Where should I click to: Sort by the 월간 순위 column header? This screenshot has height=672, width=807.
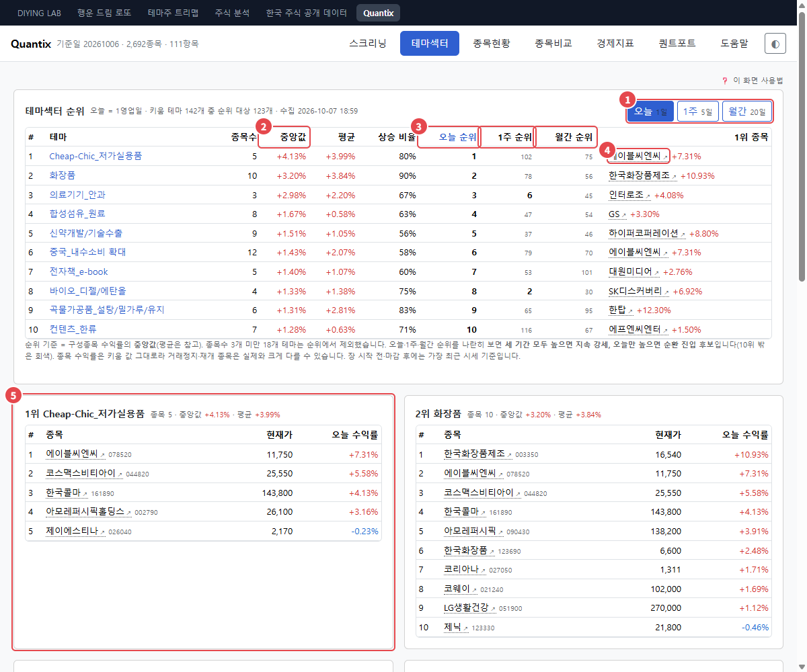point(574,137)
